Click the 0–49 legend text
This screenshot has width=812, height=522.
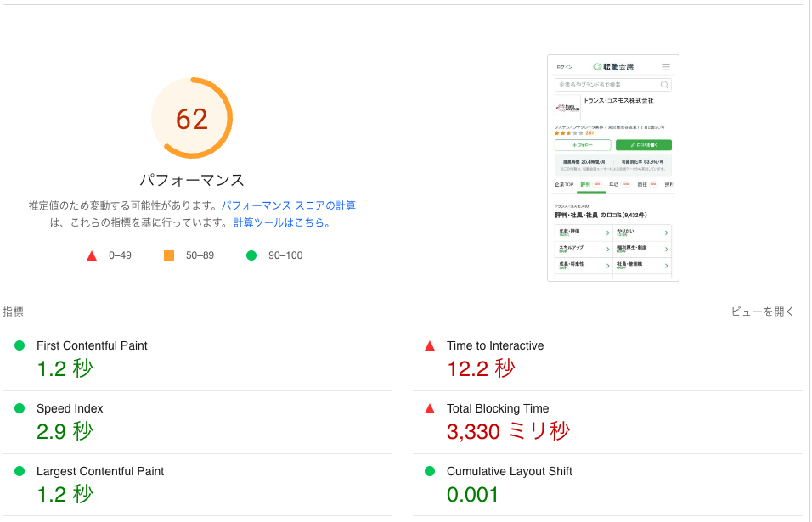coord(120,255)
